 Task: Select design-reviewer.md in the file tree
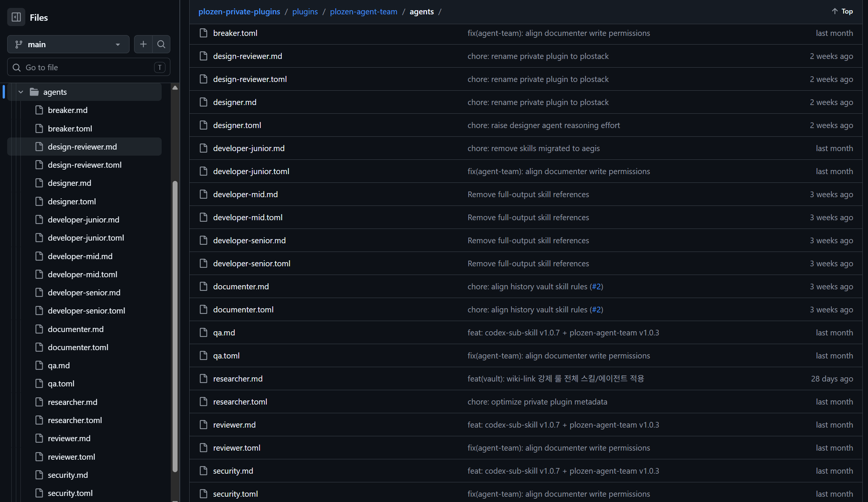tap(85, 147)
